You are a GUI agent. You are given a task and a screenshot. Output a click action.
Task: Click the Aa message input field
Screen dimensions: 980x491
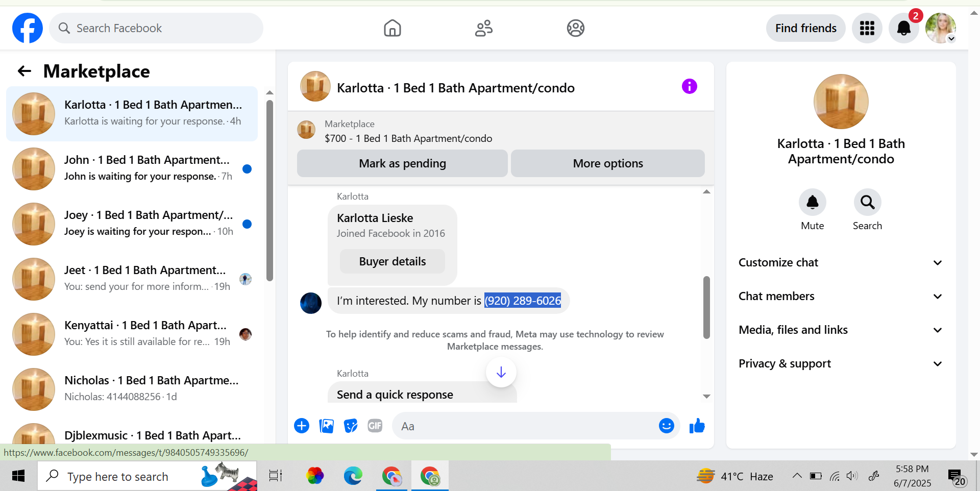click(x=526, y=426)
